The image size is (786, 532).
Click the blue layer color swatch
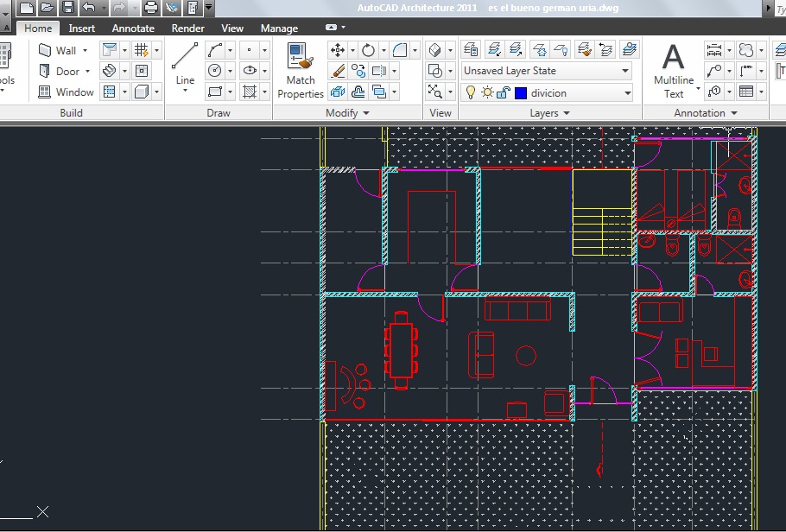(521, 93)
